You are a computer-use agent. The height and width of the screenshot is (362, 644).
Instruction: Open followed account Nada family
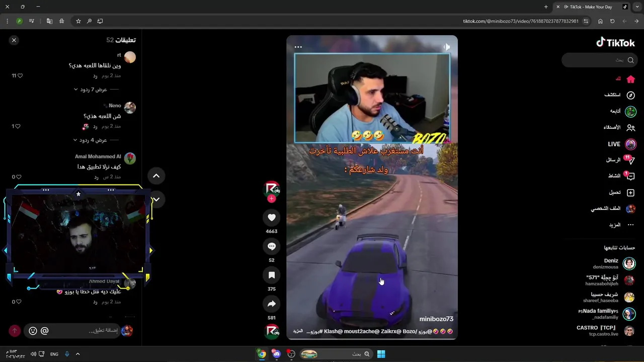coord(606,314)
